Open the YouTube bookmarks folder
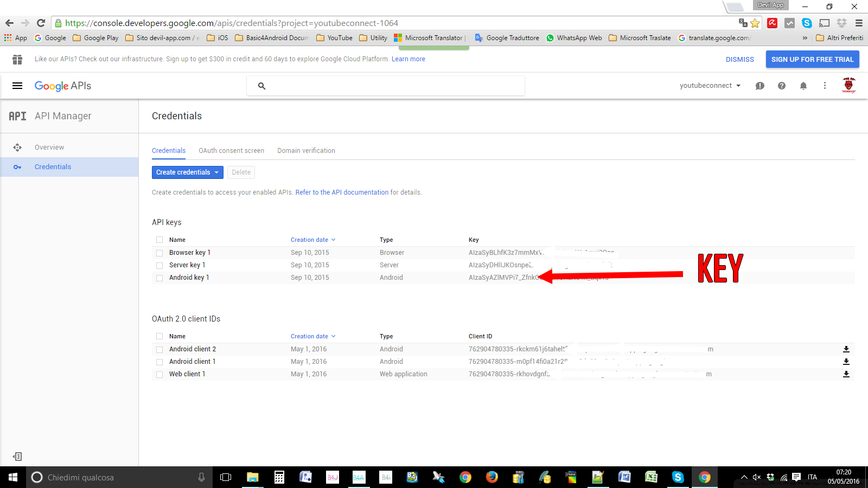Image resolution: width=868 pixels, height=488 pixels. (334, 38)
